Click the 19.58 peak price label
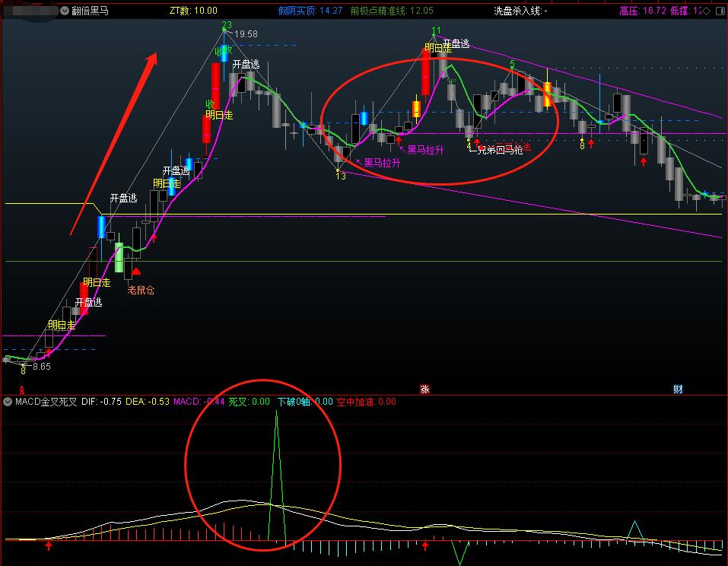Image resolution: width=728 pixels, height=566 pixels. click(x=246, y=34)
